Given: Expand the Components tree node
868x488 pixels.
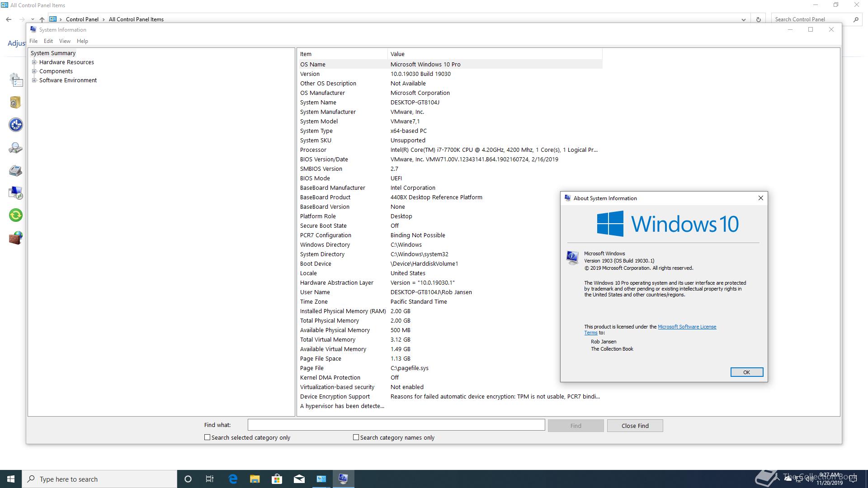Looking at the screenshot, I should point(34,71).
